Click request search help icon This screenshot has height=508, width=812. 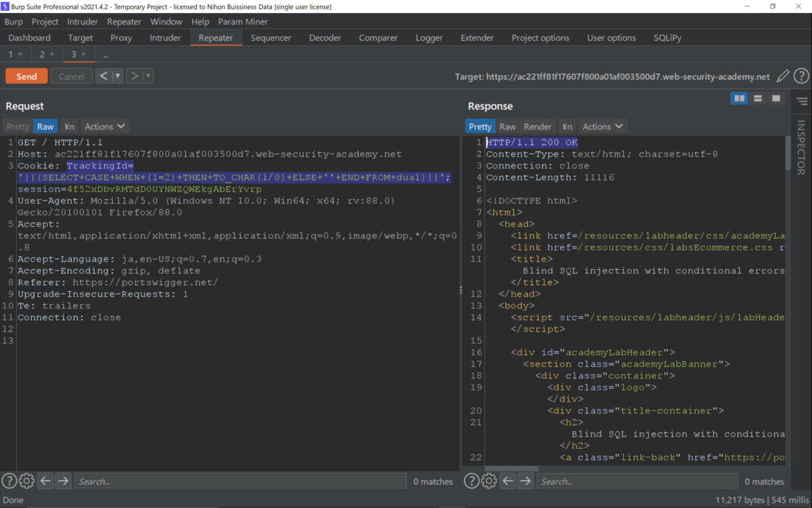click(9, 481)
